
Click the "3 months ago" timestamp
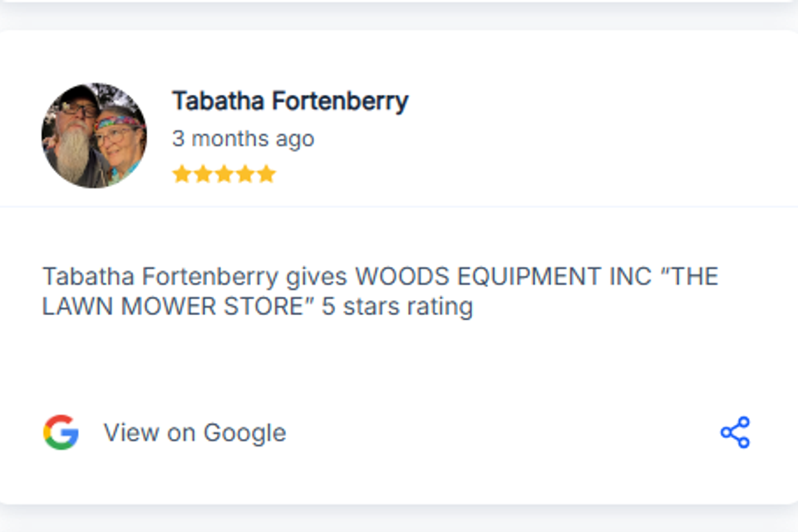pyautogui.click(x=242, y=139)
